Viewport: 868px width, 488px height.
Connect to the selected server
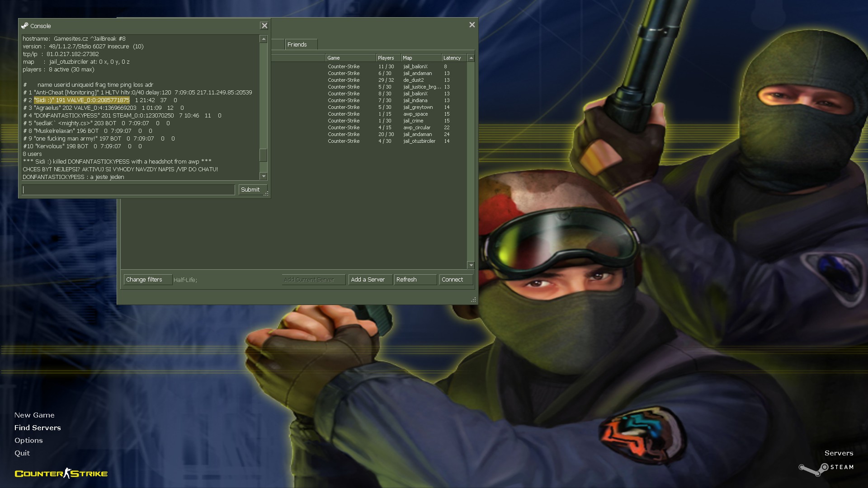coord(456,280)
